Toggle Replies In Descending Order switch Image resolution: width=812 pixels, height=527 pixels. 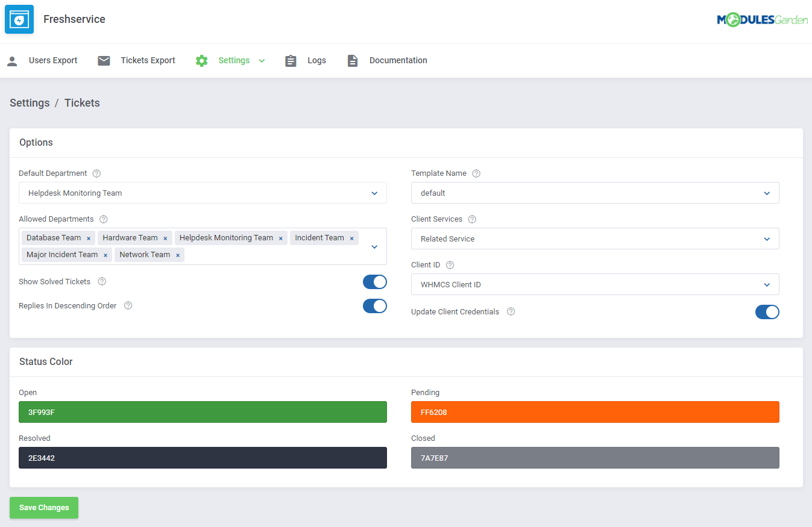tap(374, 306)
